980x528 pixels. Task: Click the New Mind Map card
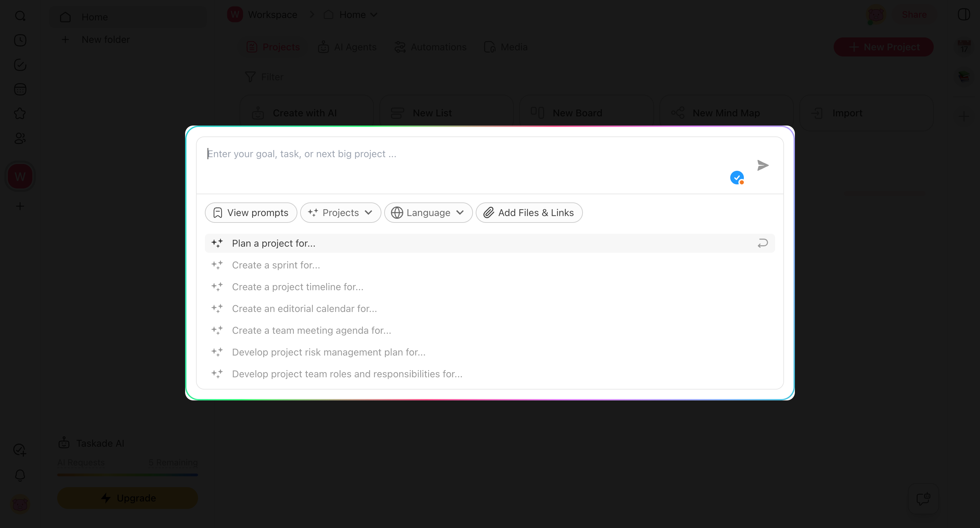point(726,113)
